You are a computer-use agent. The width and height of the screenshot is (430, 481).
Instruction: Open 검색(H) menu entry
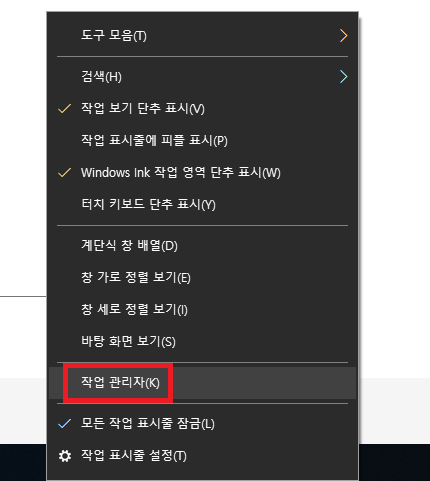click(202, 77)
